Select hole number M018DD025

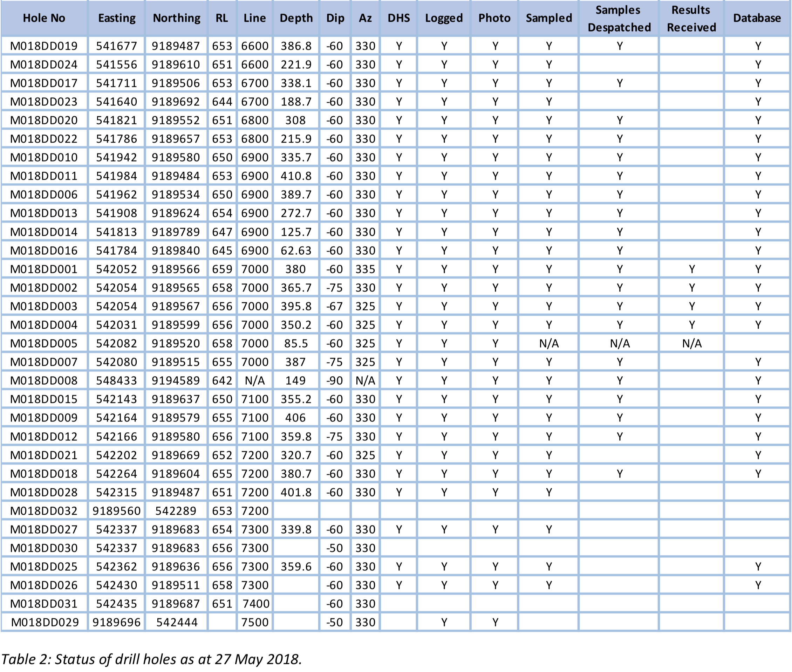(44, 567)
